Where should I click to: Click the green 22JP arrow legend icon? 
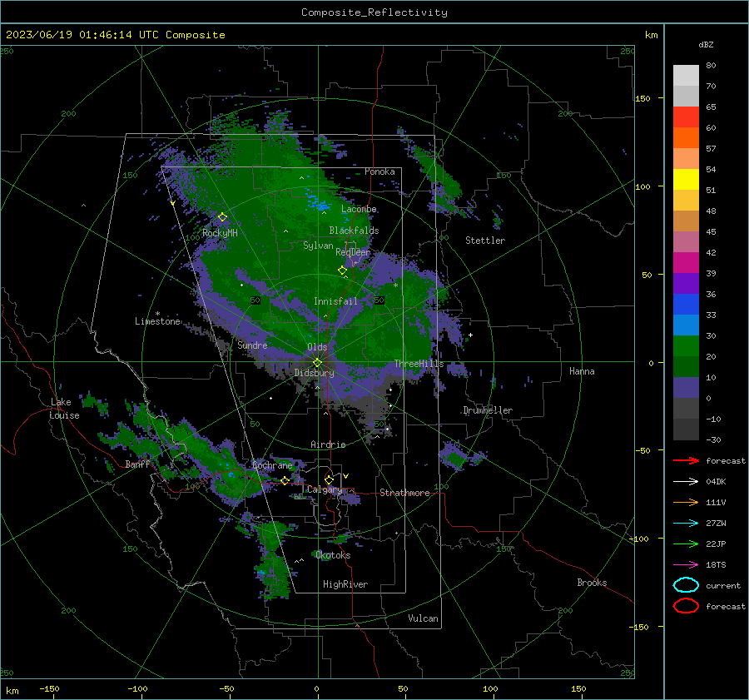pos(686,544)
